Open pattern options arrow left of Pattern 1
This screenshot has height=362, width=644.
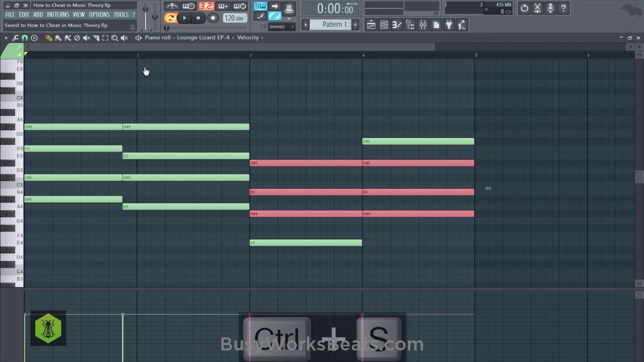305,25
